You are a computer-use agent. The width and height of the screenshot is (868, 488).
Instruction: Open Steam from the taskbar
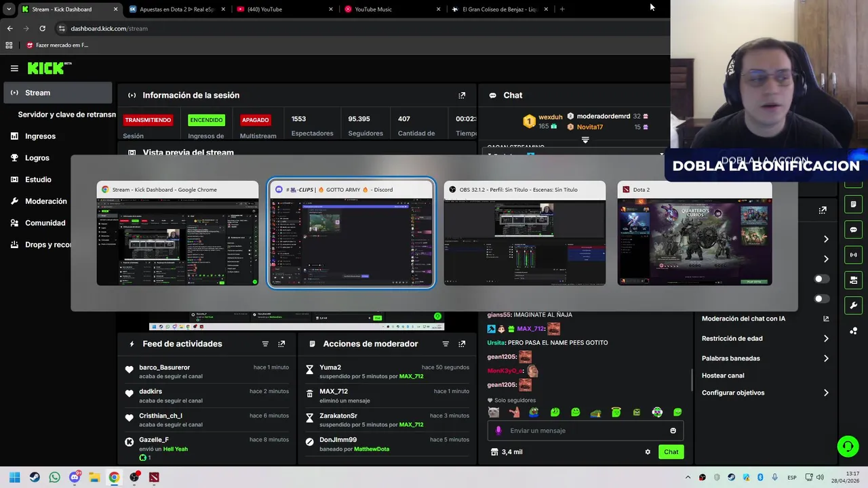tap(35, 477)
